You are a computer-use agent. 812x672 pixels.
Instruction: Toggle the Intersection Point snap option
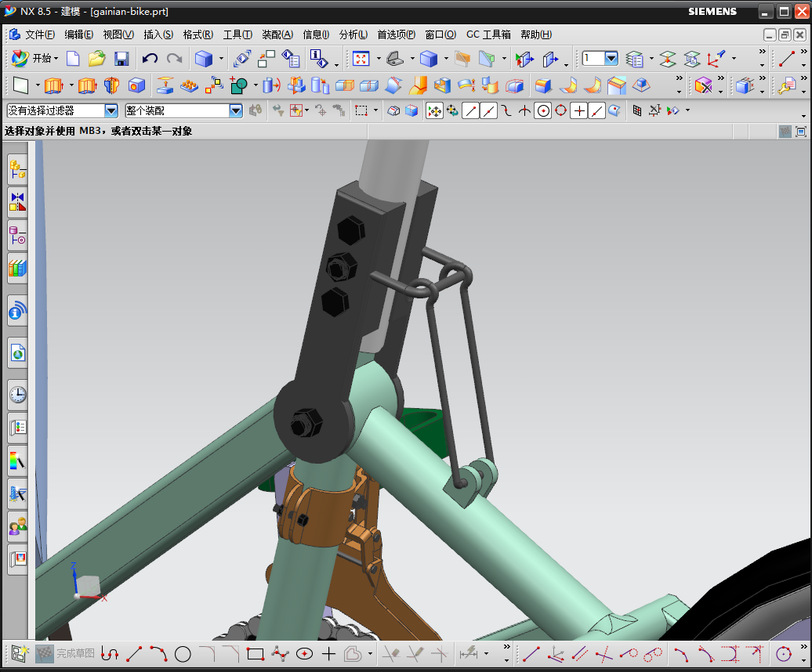(x=524, y=110)
